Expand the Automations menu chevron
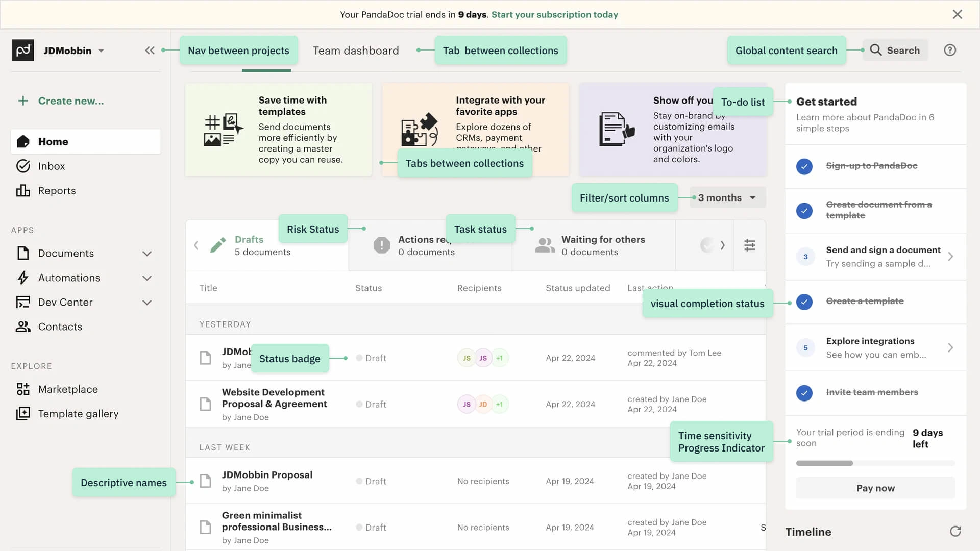The height and width of the screenshot is (551, 980). (147, 278)
